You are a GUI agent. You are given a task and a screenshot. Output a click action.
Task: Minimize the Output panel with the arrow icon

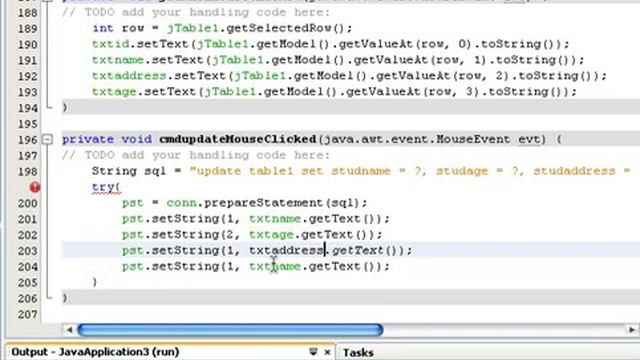point(313,351)
